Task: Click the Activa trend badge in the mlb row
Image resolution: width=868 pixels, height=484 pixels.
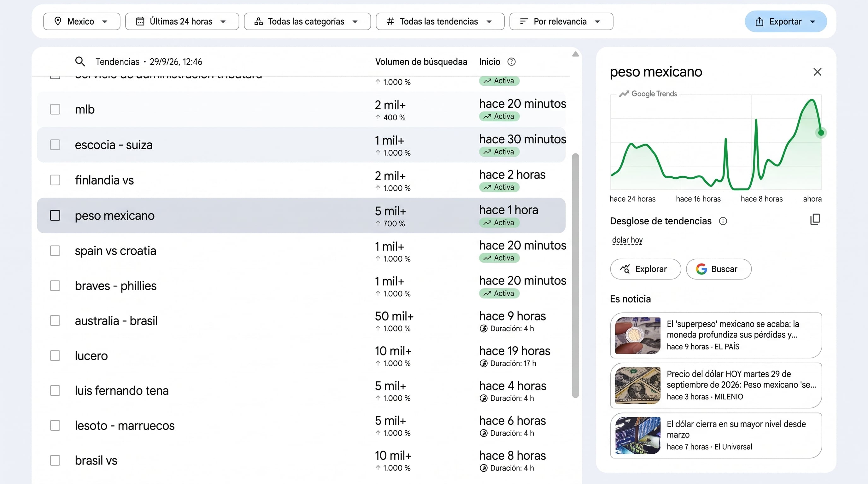Action: (x=499, y=117)
